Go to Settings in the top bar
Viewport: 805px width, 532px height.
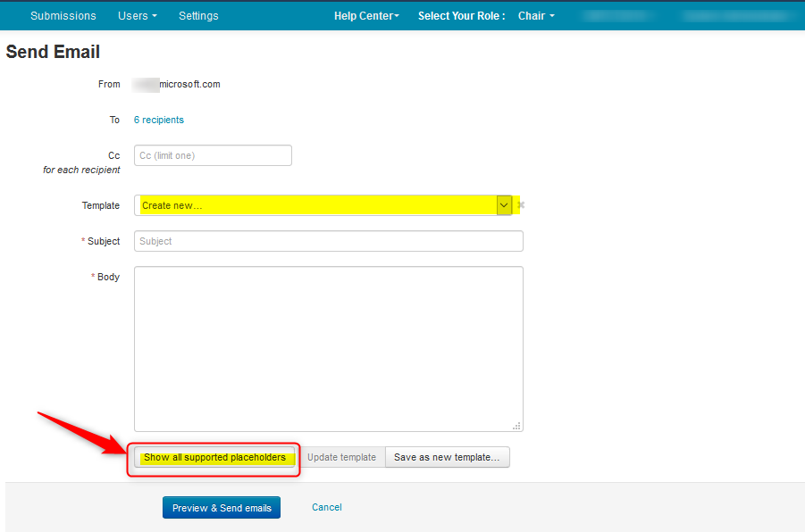pyautogui.click(x=198, y=16)
